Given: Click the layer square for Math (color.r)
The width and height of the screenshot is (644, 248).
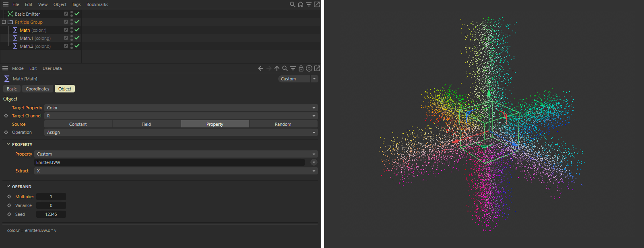Looking at the screenshot, I should coord(66,30).
